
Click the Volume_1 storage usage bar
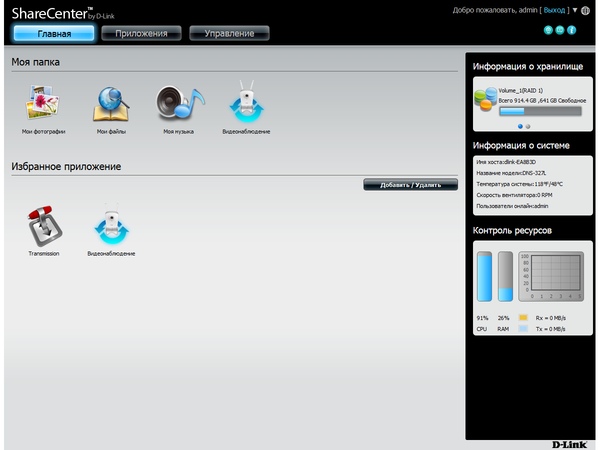click(540, 111)
